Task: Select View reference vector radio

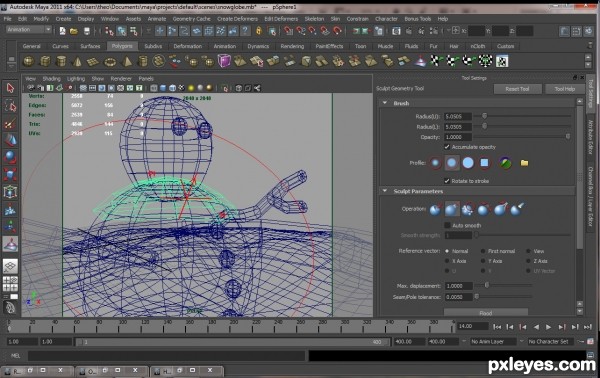Action: click(x=528, y=251)
